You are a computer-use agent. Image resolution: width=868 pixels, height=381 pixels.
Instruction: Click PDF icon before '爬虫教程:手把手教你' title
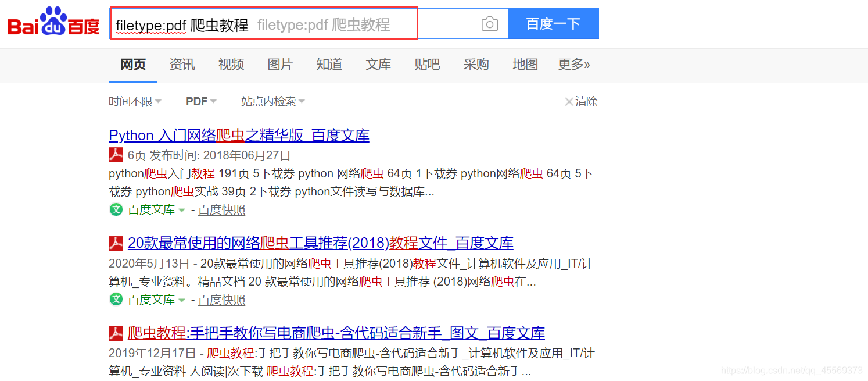(x=116, y=334)
